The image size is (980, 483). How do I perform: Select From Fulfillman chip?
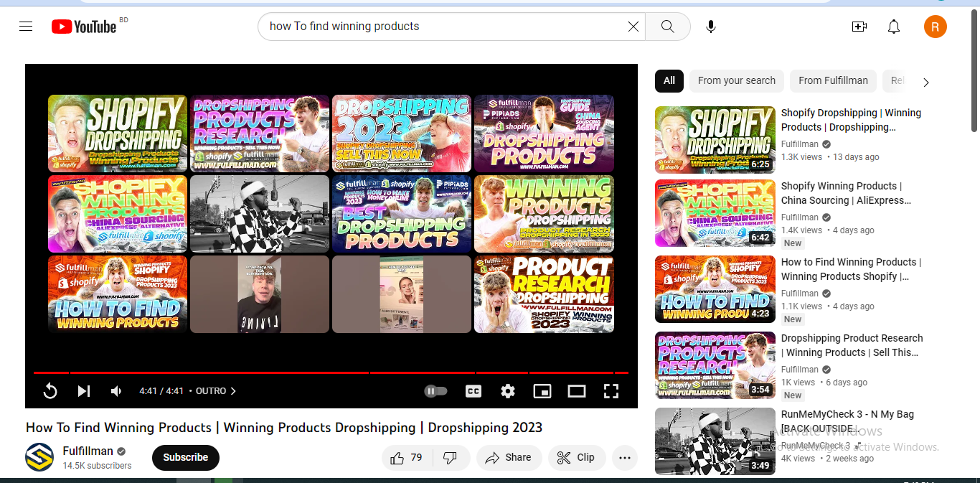click(833, 80)
